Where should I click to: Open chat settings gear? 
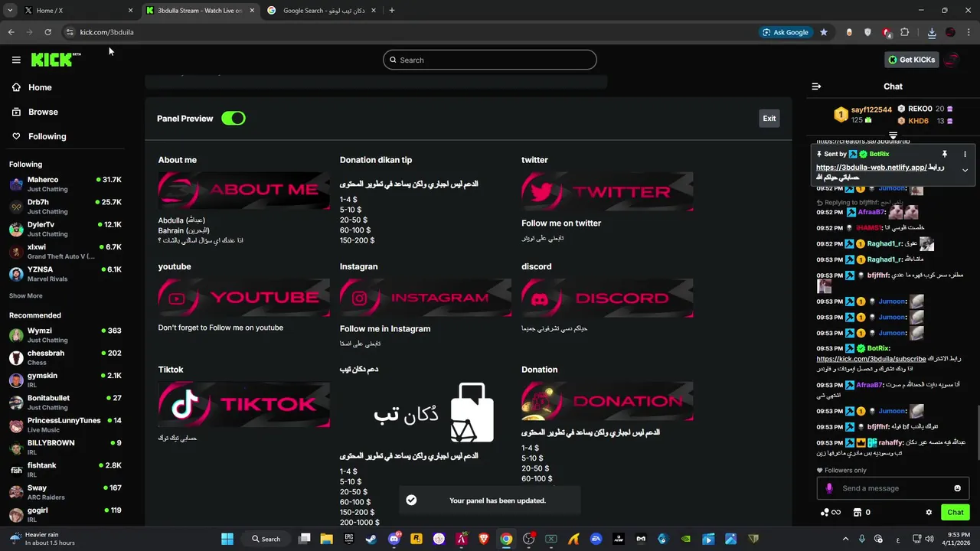[x=929, y=512]
